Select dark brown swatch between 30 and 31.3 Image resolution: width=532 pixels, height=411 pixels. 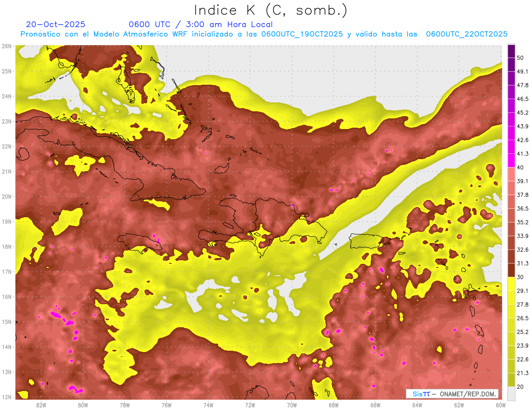click(511, 270)
